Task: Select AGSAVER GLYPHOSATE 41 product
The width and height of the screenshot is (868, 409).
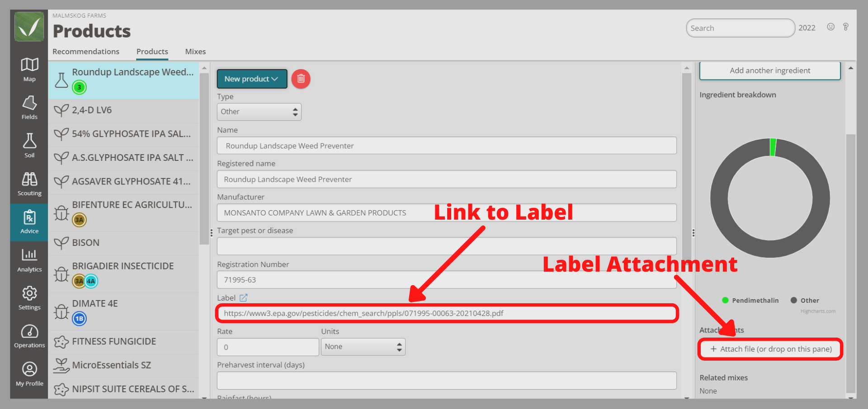Action: tap(123, 182)
